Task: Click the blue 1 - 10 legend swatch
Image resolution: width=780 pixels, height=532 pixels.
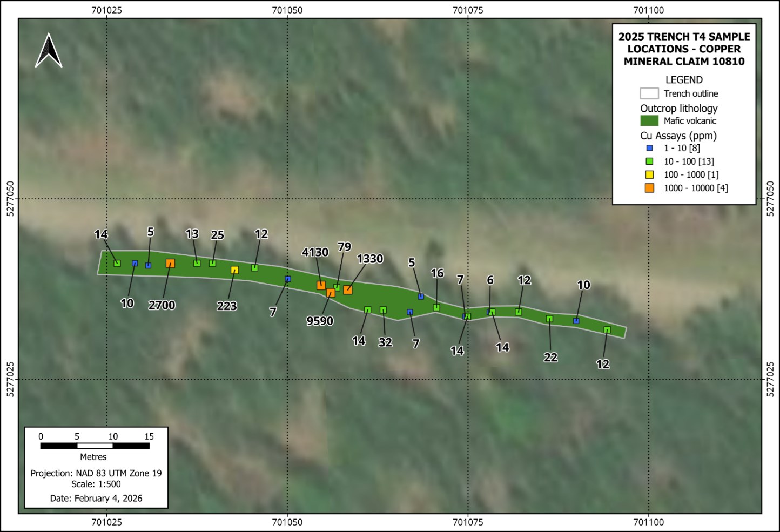Action: tap(650, 148)
